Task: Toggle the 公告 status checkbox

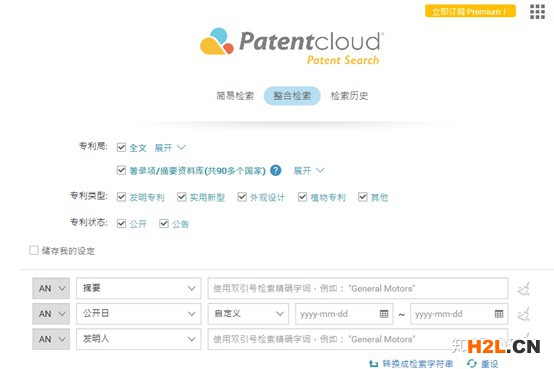Action: click(x=164, y=223)
